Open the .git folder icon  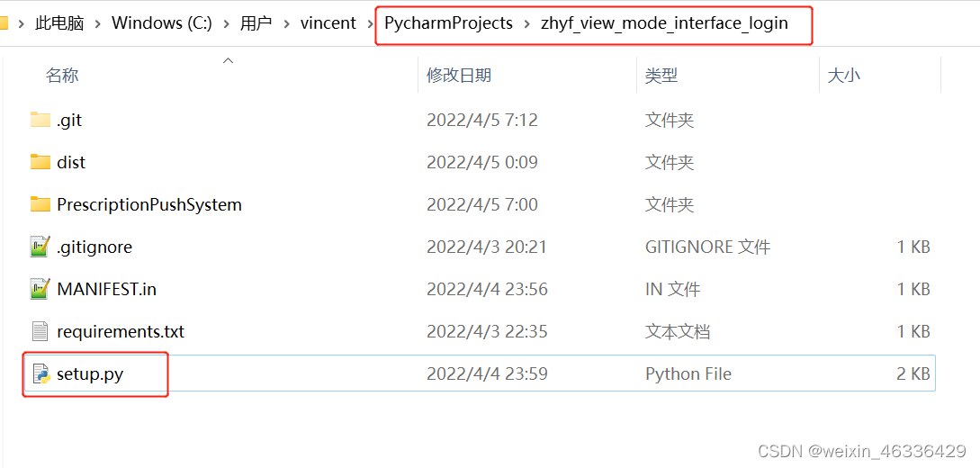pyautogui.click(x=40, y=120)
